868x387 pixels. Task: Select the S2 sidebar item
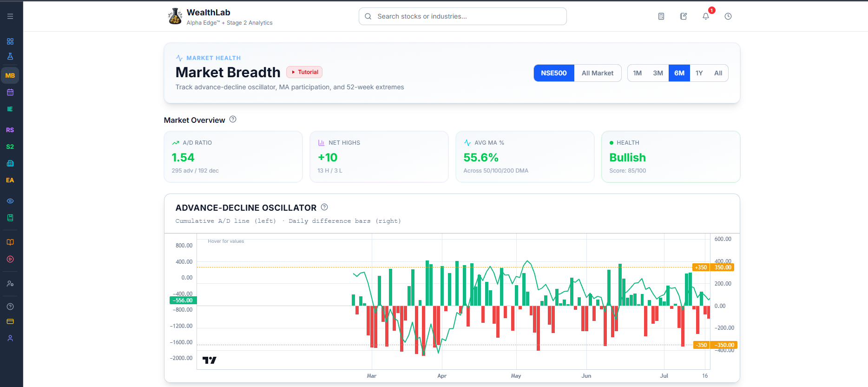point(10,147)
